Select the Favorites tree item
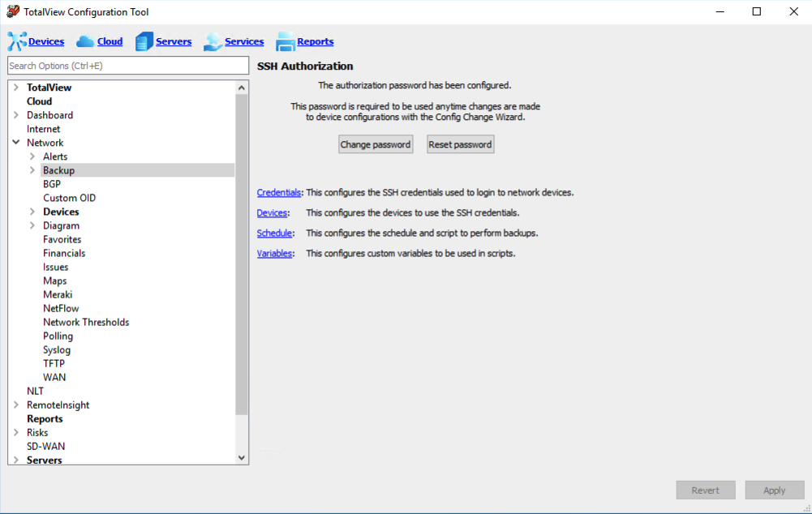The height and width of the screenshot is (514, 812). tap(62, 239)
